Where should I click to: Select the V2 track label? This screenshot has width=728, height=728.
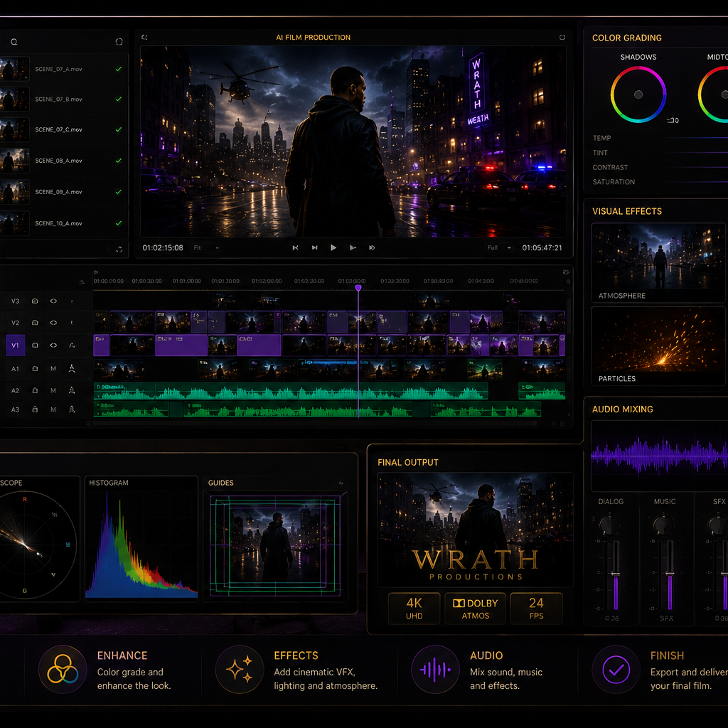16,322
